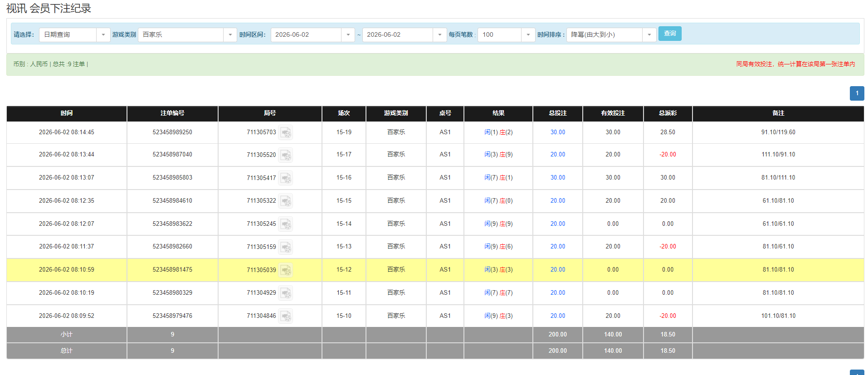Open the 时间排序 降幂 dropdown
The image size is (868, 375).
611,34
